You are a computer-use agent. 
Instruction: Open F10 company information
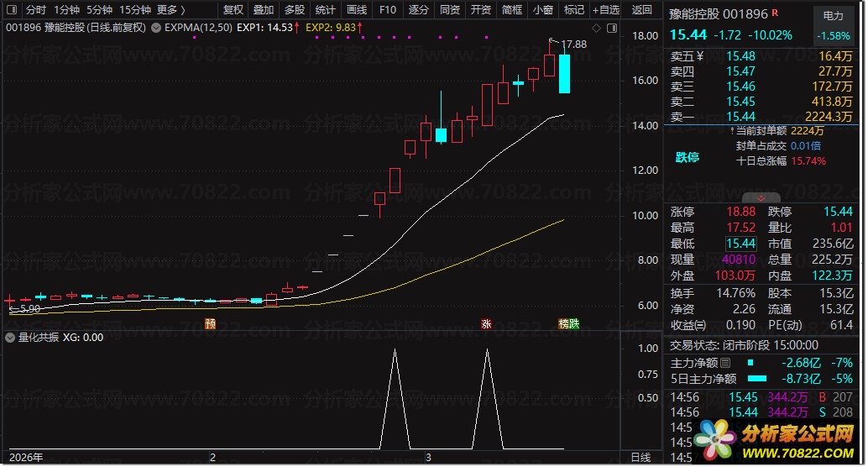point(388,10)
